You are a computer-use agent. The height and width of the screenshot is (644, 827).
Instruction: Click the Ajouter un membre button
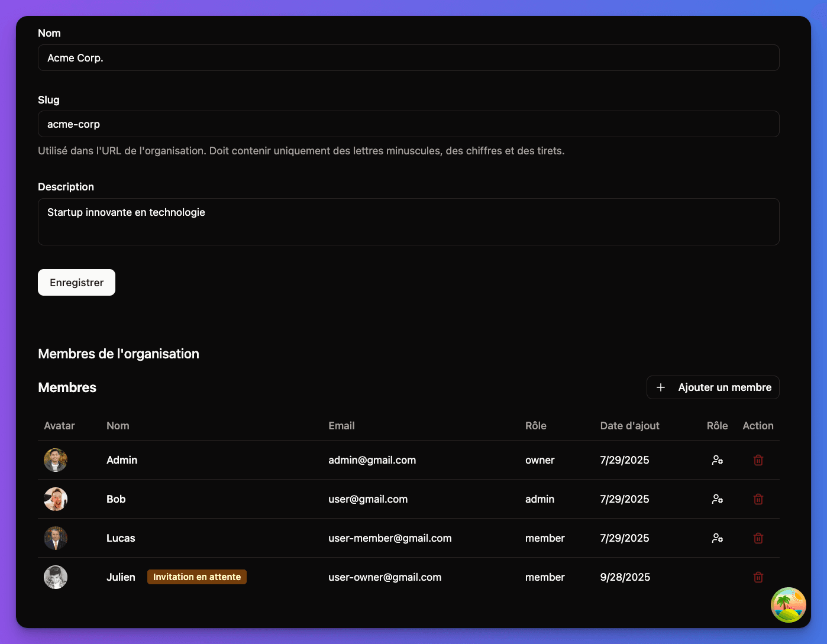(x=713, y=387)
